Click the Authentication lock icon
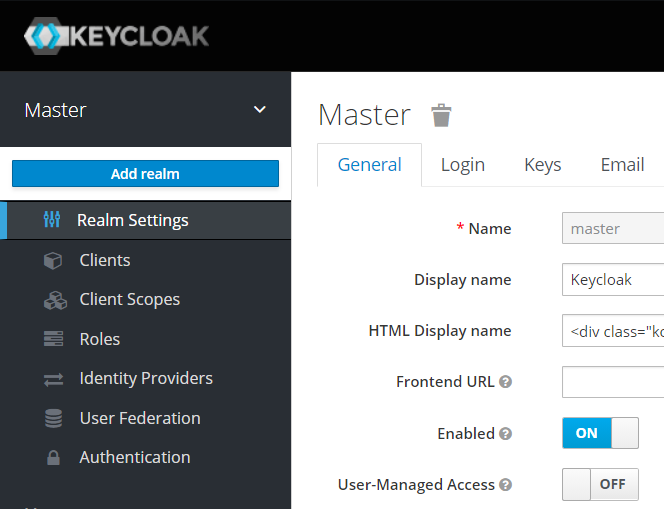Viewport: 664px width, 509px height. [x=53, y=458]
